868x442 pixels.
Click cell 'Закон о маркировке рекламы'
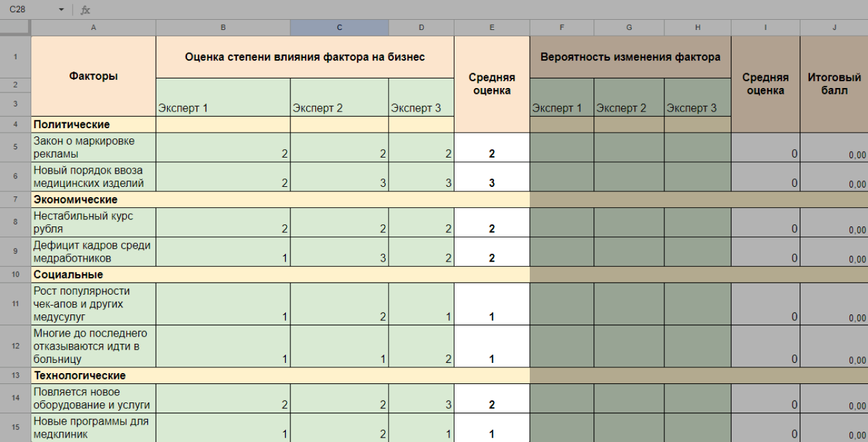point(93,147)
